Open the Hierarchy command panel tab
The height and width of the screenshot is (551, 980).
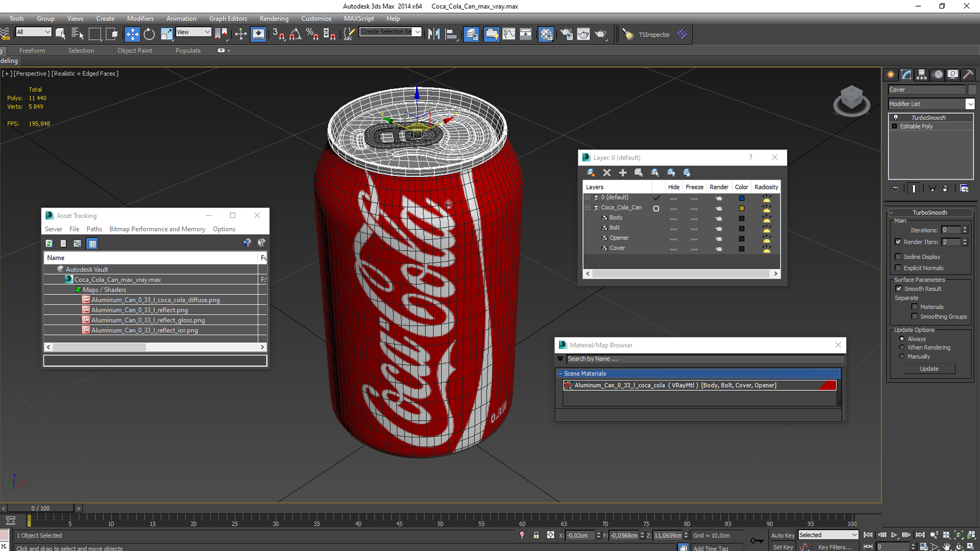[922, 74]
